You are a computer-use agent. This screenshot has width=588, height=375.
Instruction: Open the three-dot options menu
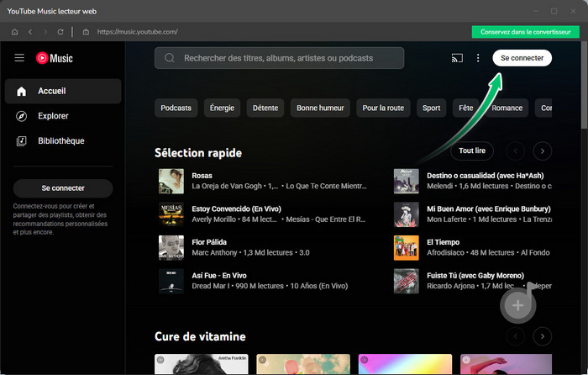478,58
